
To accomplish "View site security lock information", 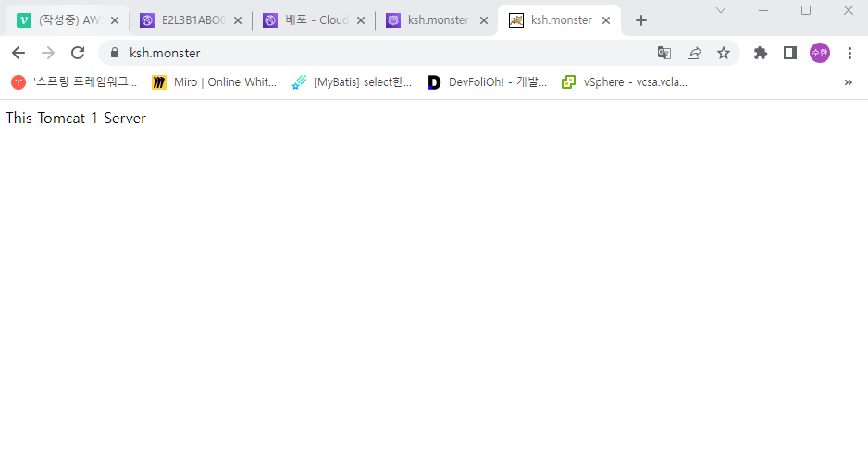I will coord(115,53).
